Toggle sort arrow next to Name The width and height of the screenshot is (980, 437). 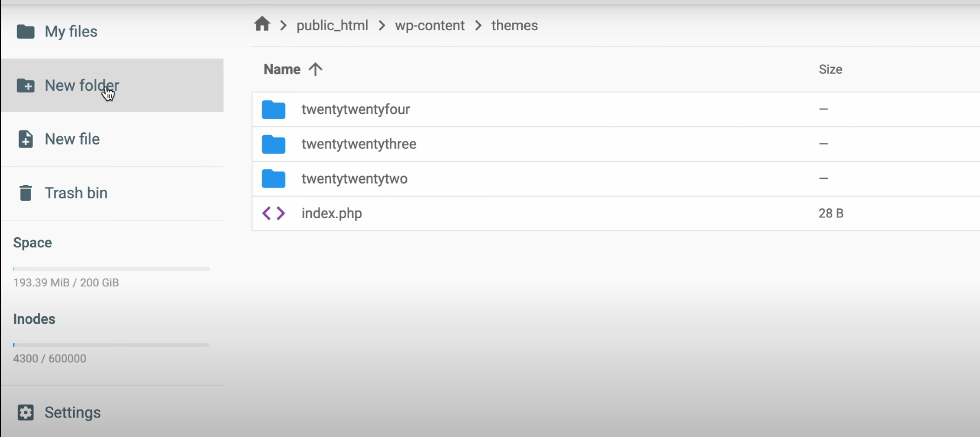(316, 69)
